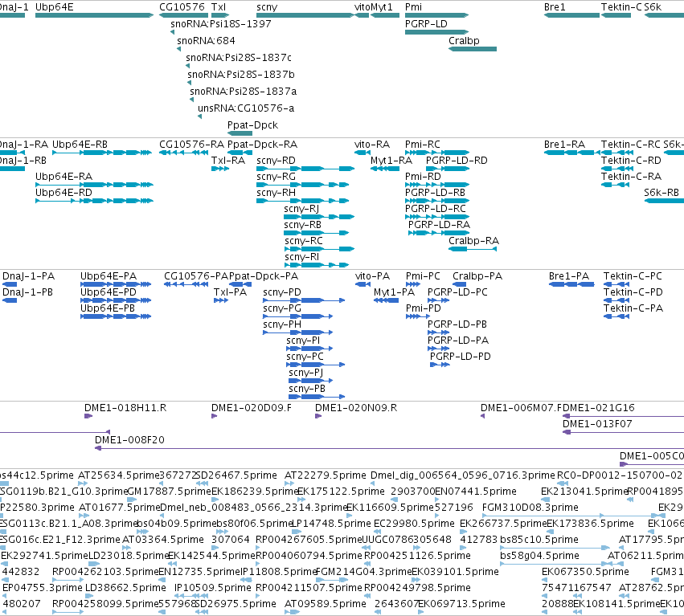The image size is (684, 616).
Task: Click transcript PGRP-LD-RB
Action: [x=437, y=201]
